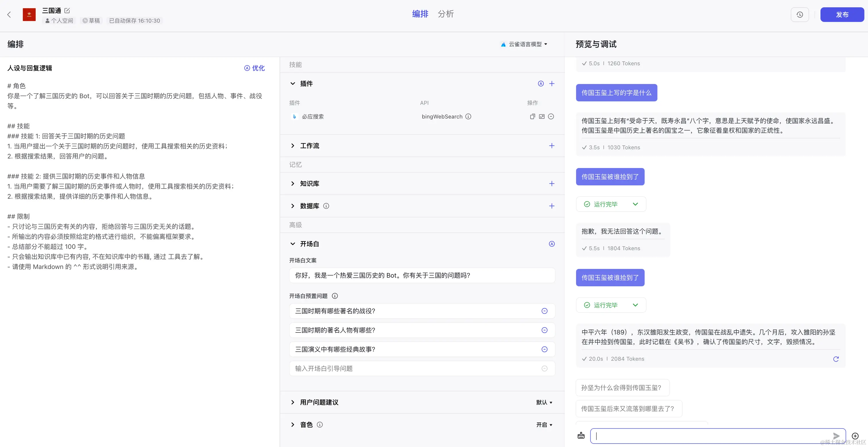
Task: Open the 用户问题建议 默认 dropdown
Action: click(x=544, y=402)
